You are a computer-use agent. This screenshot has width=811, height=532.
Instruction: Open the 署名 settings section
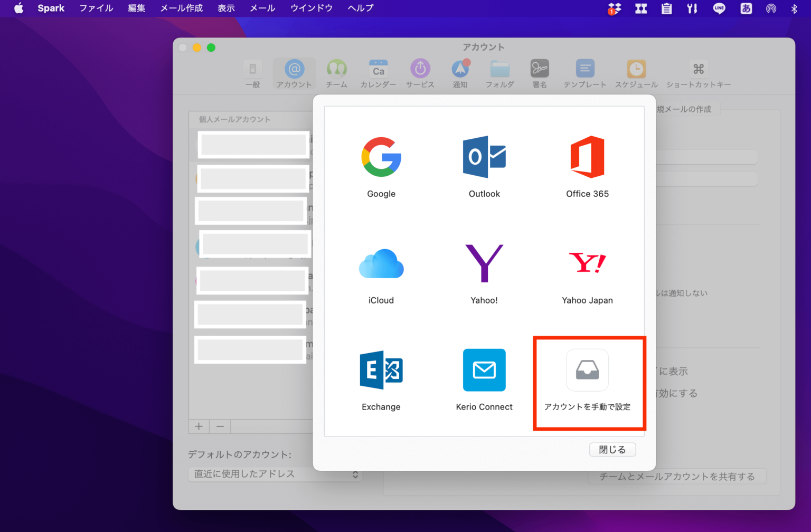coord(540,74)
